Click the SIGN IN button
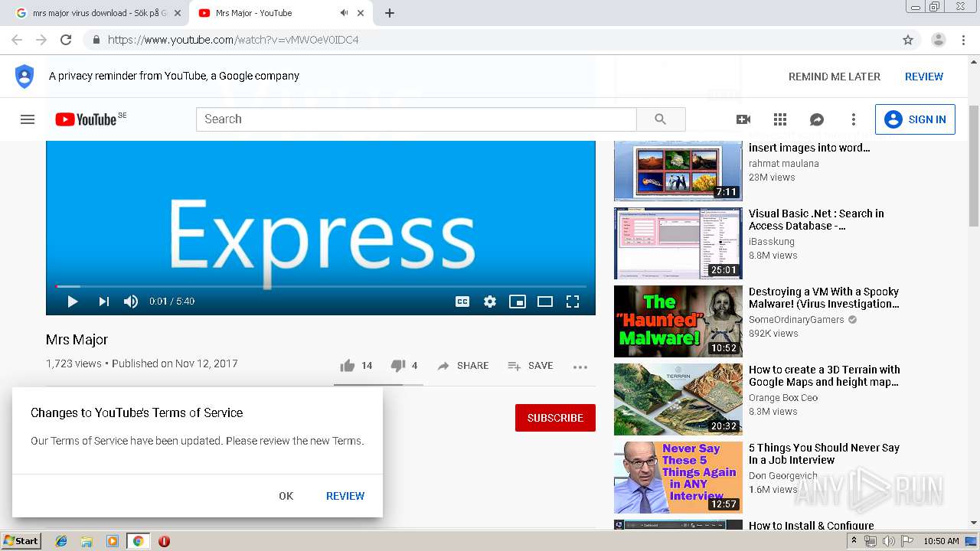 point(915,119)
